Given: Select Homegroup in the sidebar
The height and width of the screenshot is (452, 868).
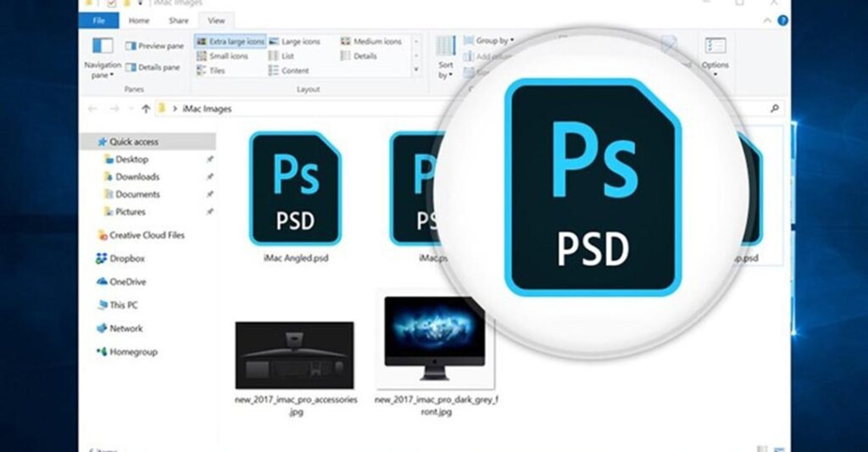Looking at the screenshot, I should [127, 352].
